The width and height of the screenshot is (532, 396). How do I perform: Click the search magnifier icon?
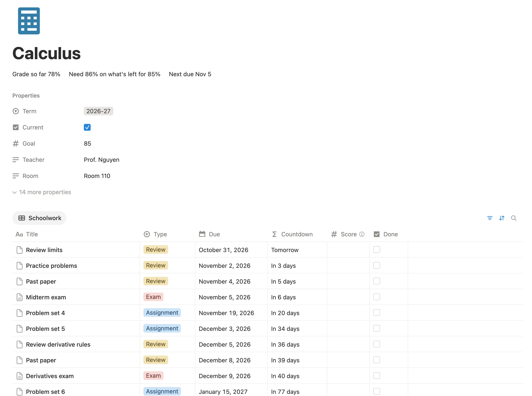pos(513,218)
